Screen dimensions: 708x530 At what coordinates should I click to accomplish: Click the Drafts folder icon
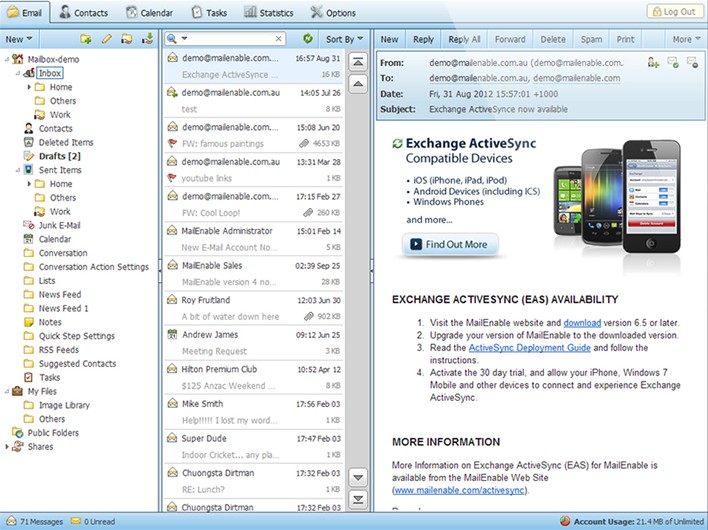click(x=28, y=156)
